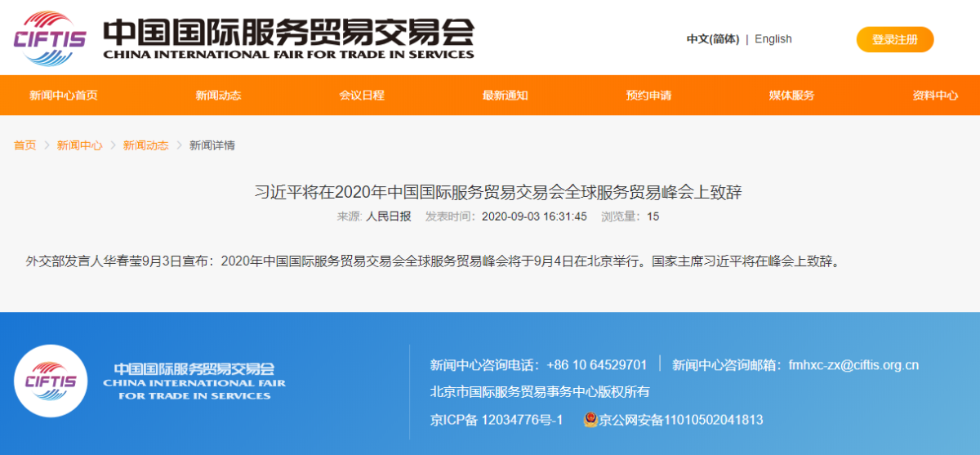Click the fmhxc-zx@ciftis.org.cn email address
The width and height of the screenshot is (980, 455).
click(853, 365)
